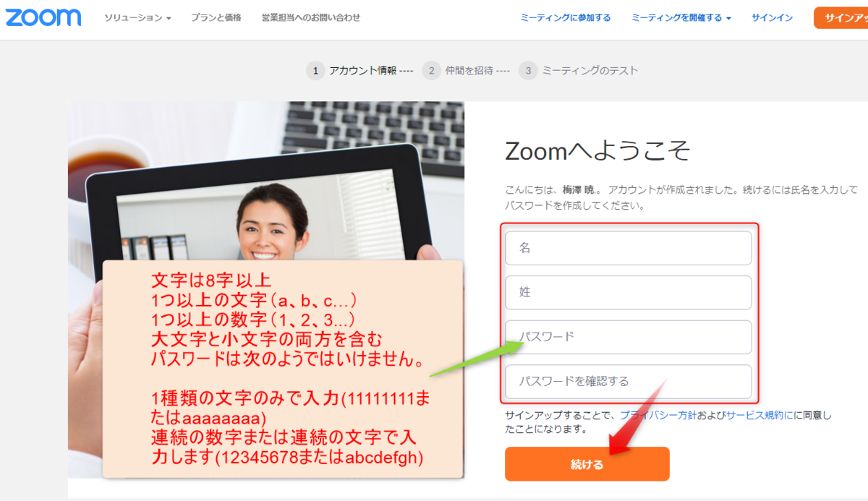
Task: Open プランと価格 page
Action: [216, 17]
